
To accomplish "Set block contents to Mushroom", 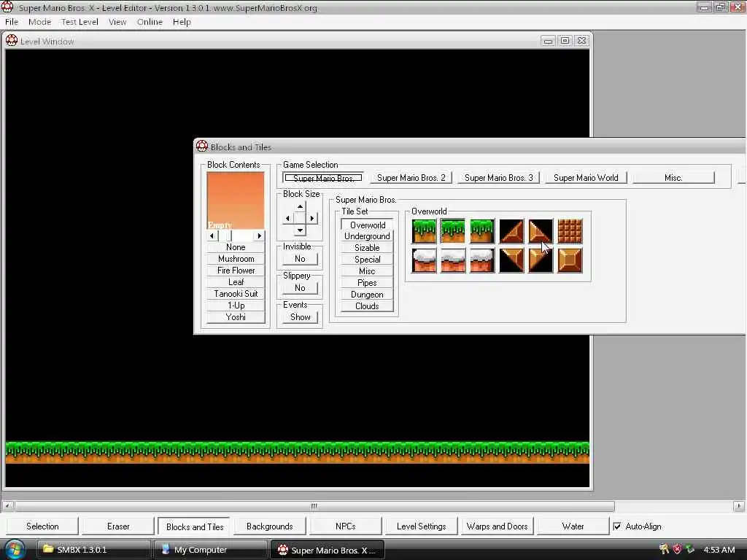I will point(236,259).
